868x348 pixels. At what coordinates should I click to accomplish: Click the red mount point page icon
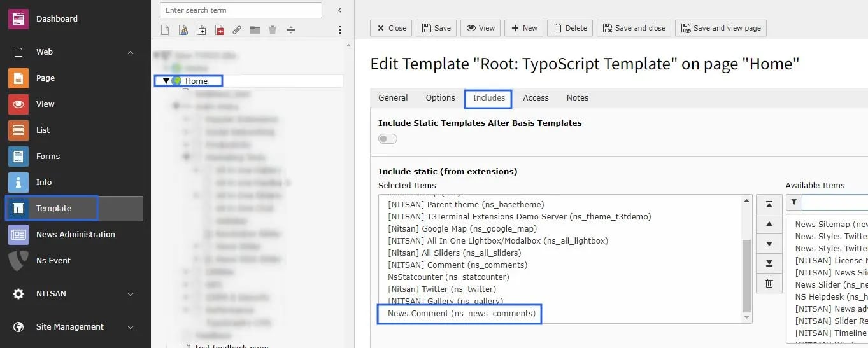coord(220,30)
